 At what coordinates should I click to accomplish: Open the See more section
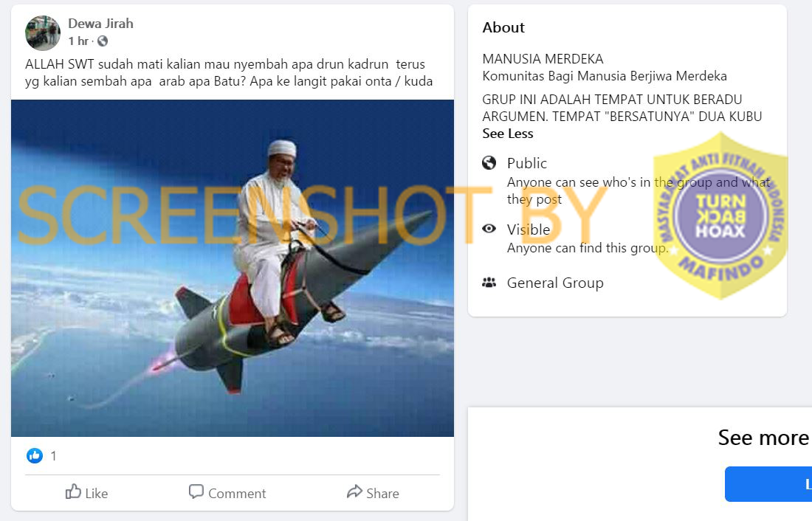(x=763, y=438)
